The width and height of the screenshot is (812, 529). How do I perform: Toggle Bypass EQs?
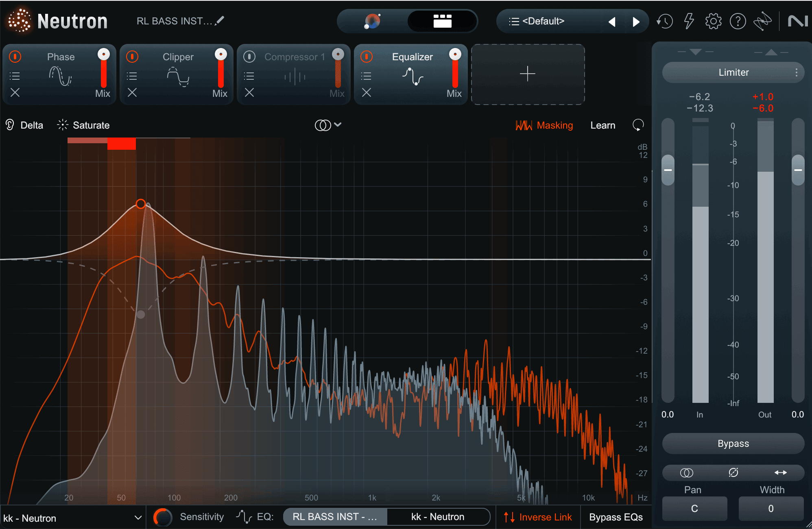pyautogui.click(x=616, y=517)
